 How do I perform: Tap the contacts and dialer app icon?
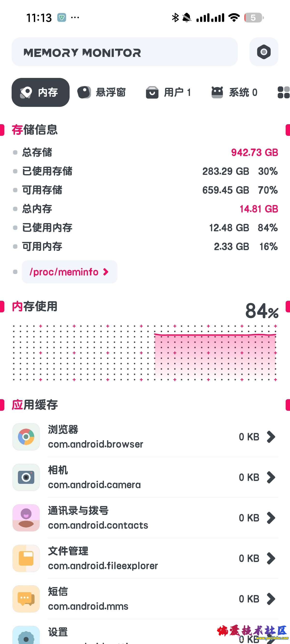pos(26,518)
